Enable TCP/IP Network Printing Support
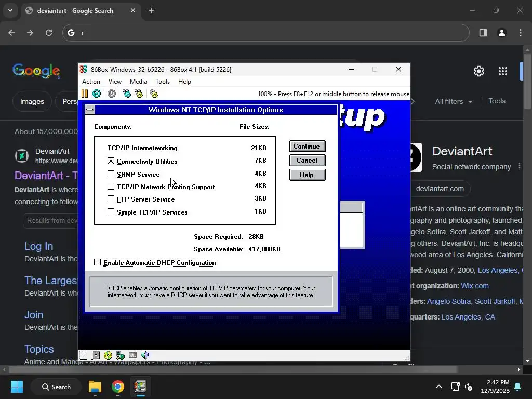Image resolution: width=532 pixels, height=399 pixels. 111,187
